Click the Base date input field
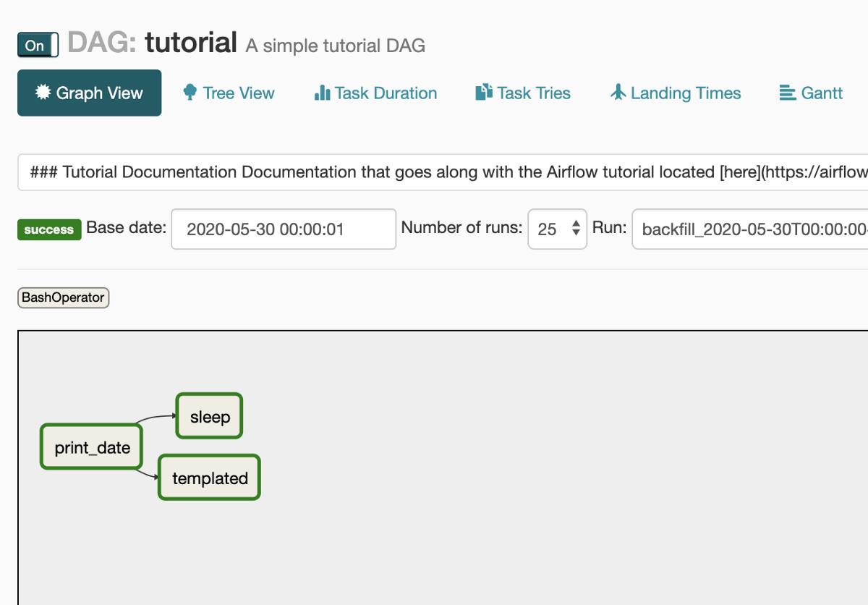 tap(283, 229)
